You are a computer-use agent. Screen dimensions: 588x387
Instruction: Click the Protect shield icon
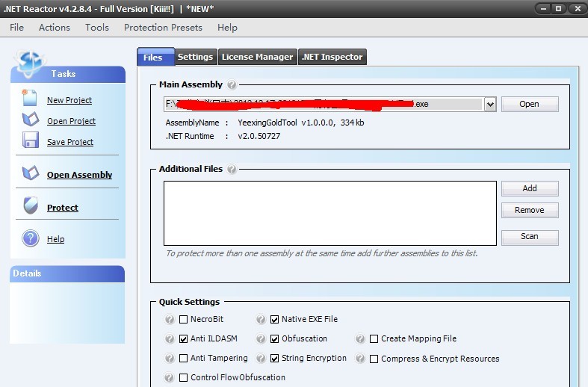coord(31,205)
